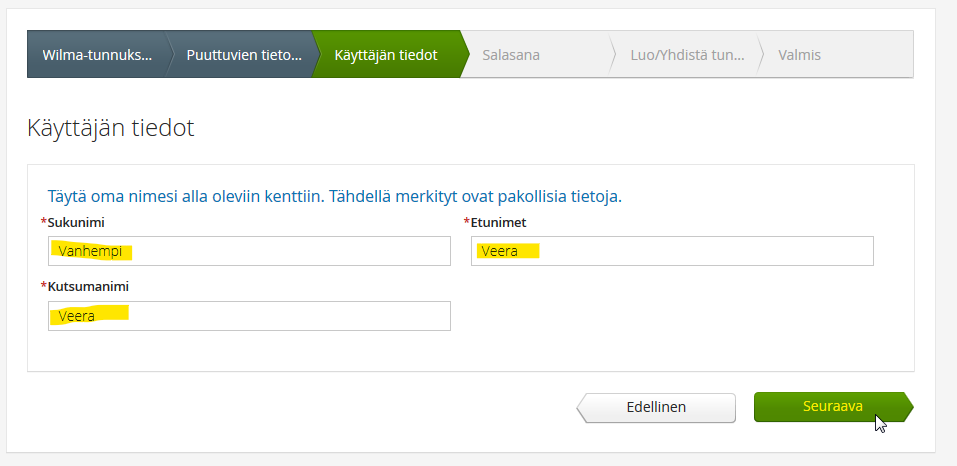
Task: Click the red asterisk beside Sukunimi
Action: [x=43, y=221]
